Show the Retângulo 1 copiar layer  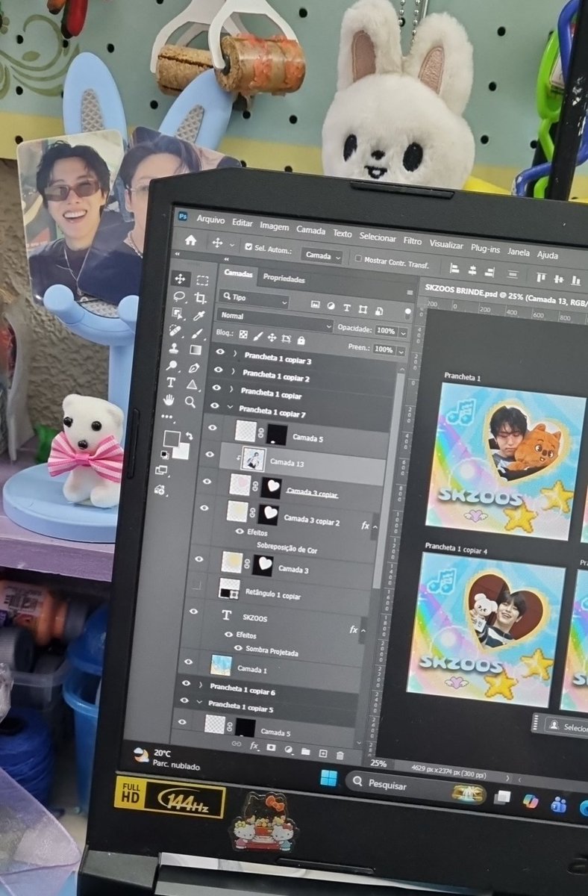pyautogui.click(x=198, y=585)
